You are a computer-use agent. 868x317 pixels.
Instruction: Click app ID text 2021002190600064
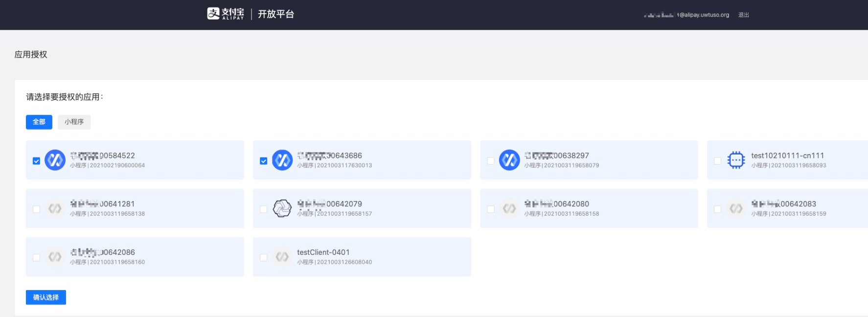tap(117, 165)
